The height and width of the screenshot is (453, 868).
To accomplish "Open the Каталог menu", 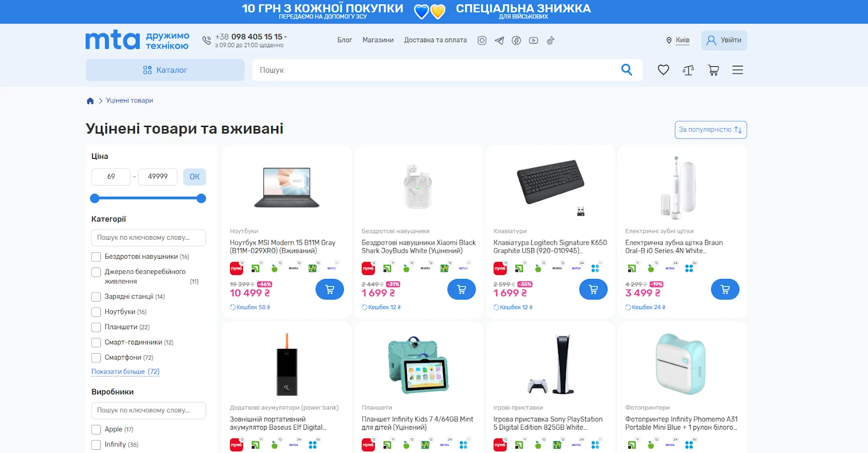I will [x=165, y=70].
